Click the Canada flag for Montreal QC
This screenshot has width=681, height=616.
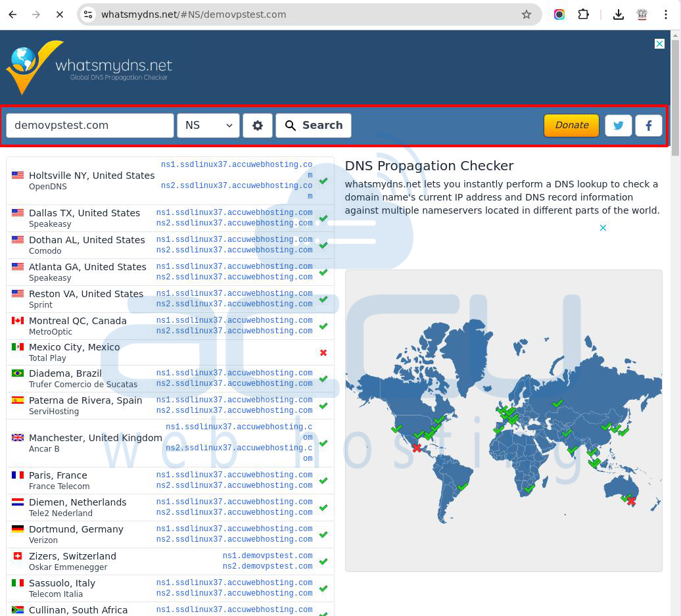[x=18, y=321]
